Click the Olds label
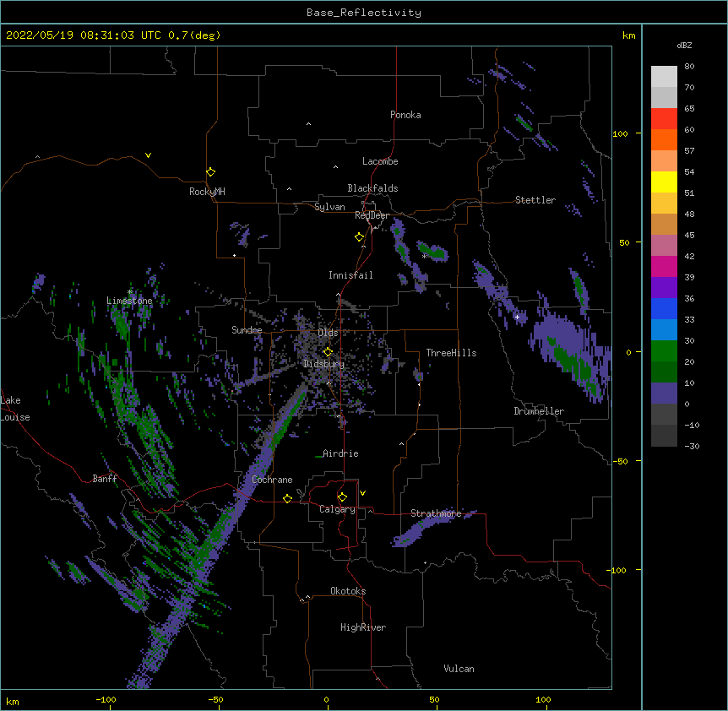The width and height of the screenshot is (728, 711). [328, 333]
